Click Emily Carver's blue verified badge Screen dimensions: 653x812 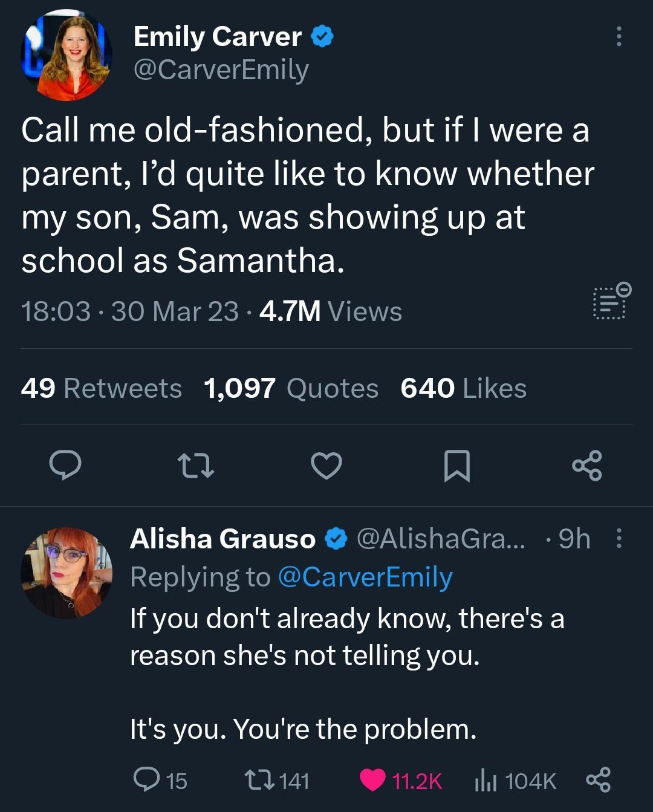pos(321,36)
